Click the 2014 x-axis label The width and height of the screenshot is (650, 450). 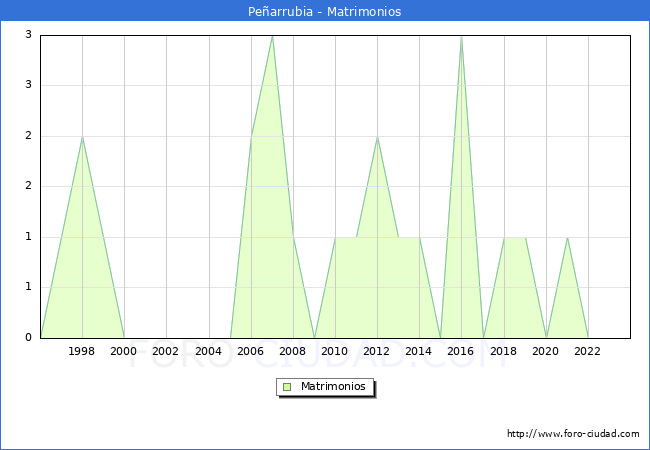[x=418, y=351]
